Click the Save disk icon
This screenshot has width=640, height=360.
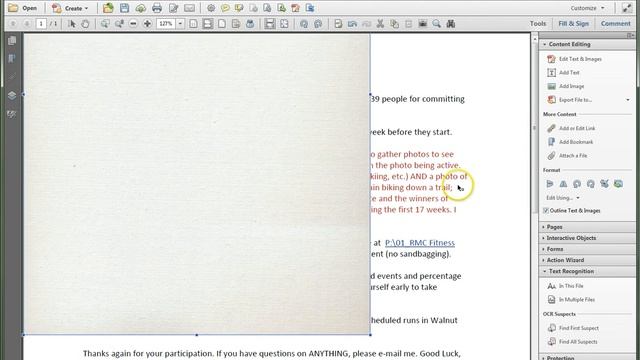pyautogui.click(x=124, y=8)
